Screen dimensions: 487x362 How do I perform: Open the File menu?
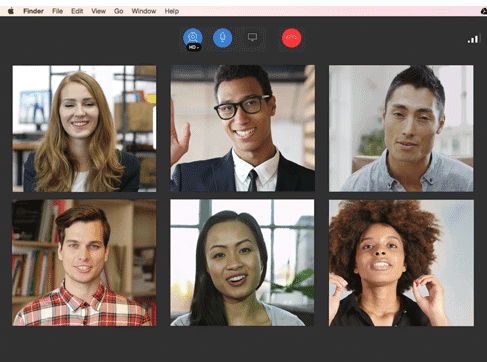[x=57, y=11]
